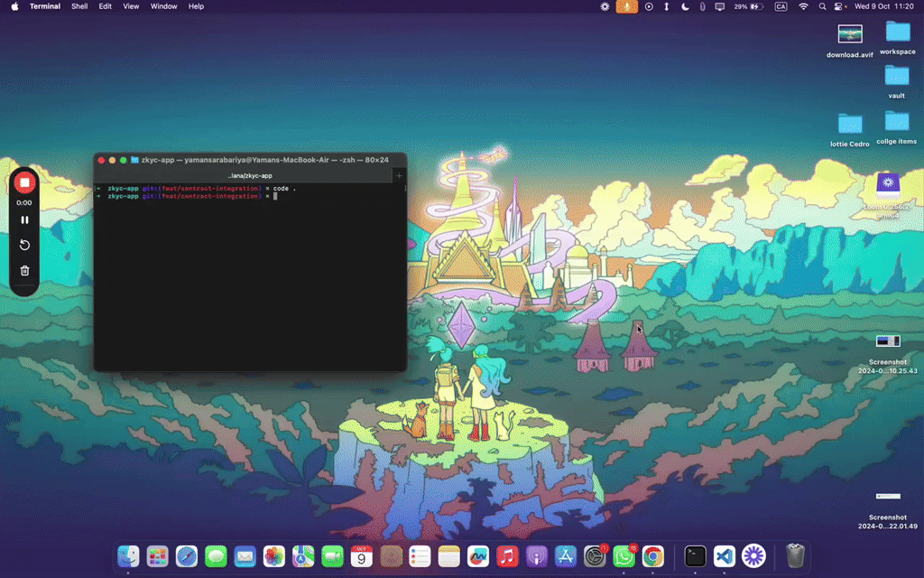Open Launchpad from the Dock

click(157, 555)
